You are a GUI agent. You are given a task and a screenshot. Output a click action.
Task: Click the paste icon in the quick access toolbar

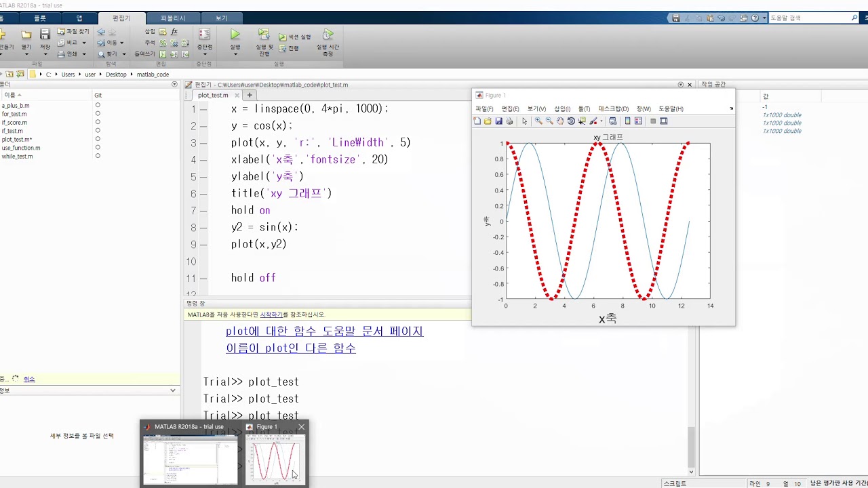point(710,18)
